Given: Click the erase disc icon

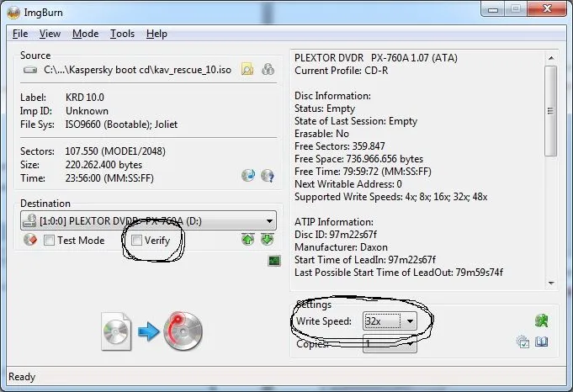Looking at the screenshot, I should point(30,240).
